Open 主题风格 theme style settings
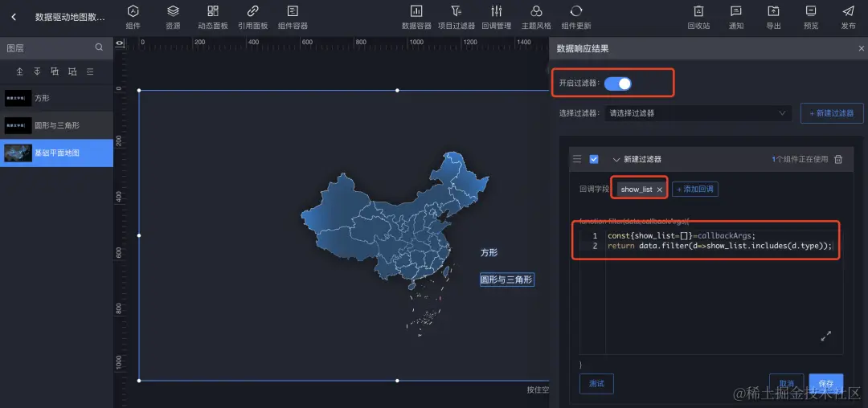This screenshot has height=408, width=868. coord(536,17)
